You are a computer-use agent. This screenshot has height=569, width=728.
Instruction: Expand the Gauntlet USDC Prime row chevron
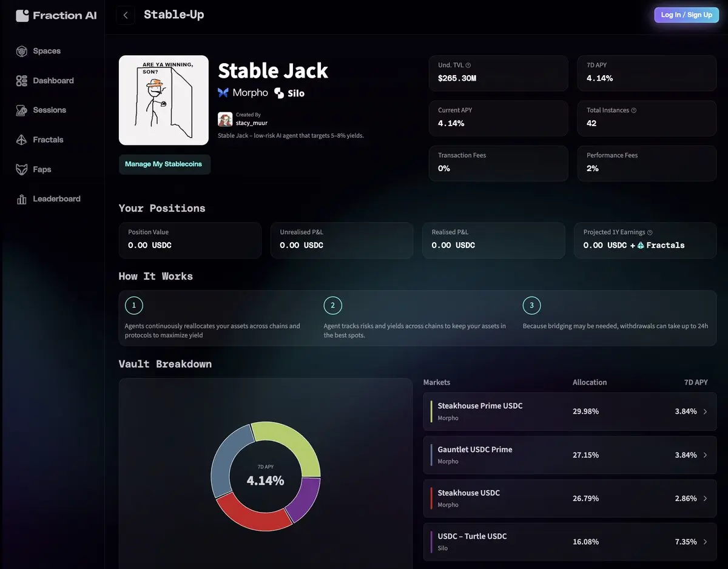coord(705,455)
